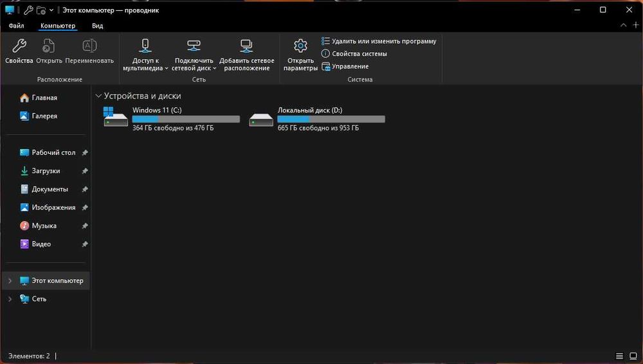643x364 pixels.
Task: Click the Uninstall or change program icon
Action: [325, 41]
